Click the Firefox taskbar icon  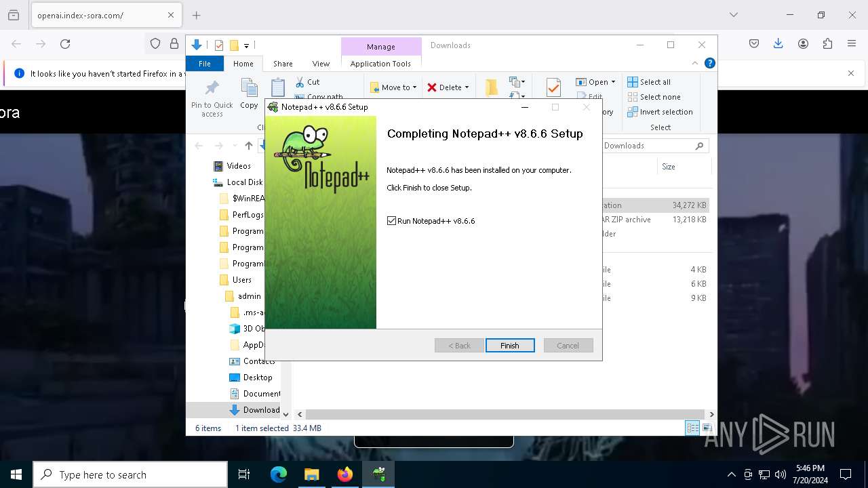click(345, 474)
